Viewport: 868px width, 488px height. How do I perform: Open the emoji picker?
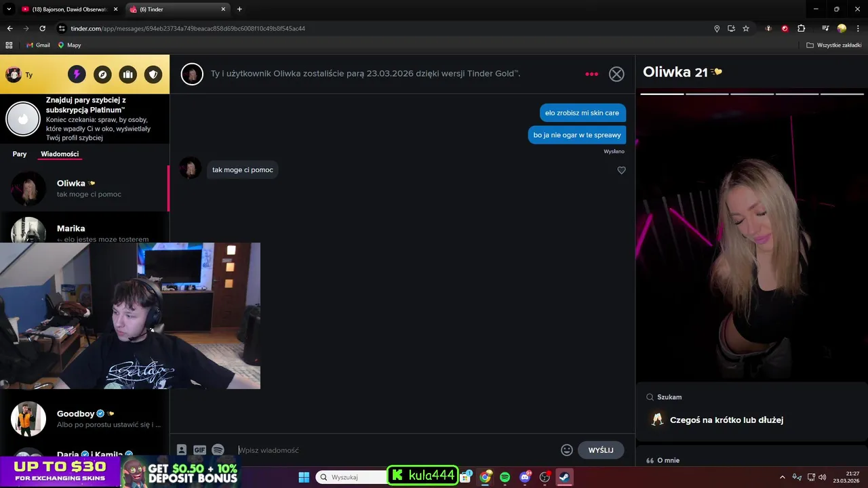[x=567, y=450]
